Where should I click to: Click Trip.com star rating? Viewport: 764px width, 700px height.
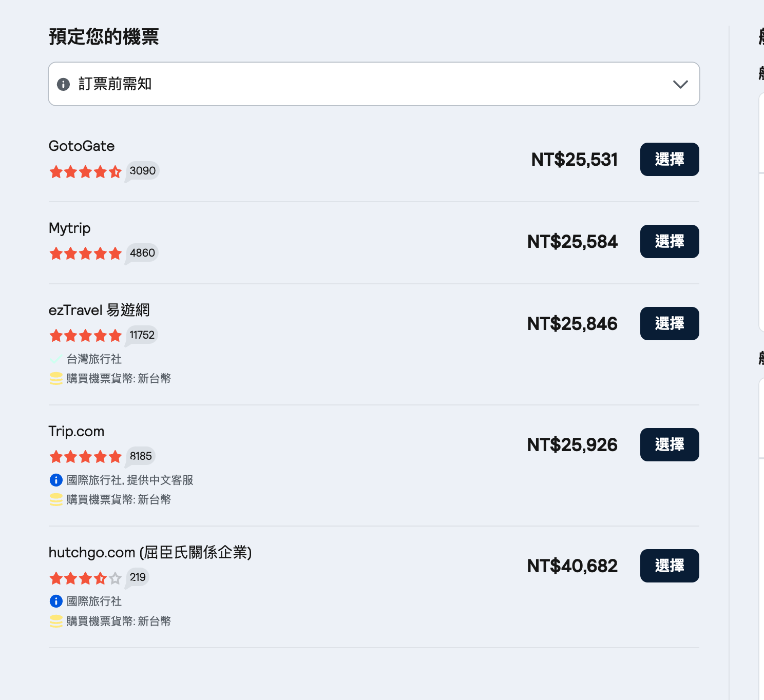coord(85,457)
